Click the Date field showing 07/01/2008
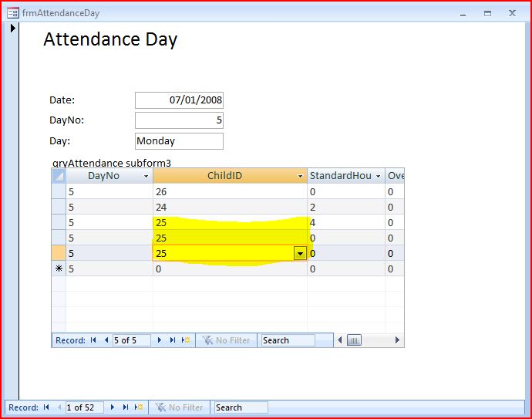 tap(179, 100)
